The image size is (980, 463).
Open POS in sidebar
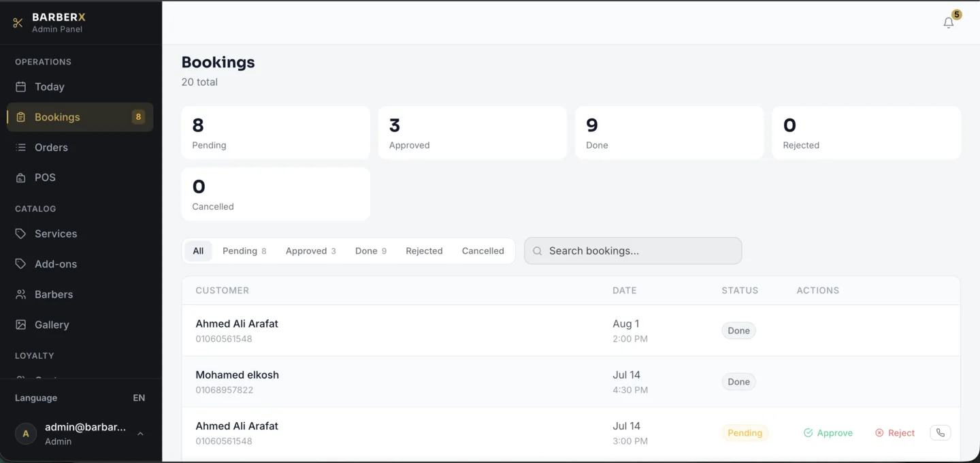click(80, 178)
